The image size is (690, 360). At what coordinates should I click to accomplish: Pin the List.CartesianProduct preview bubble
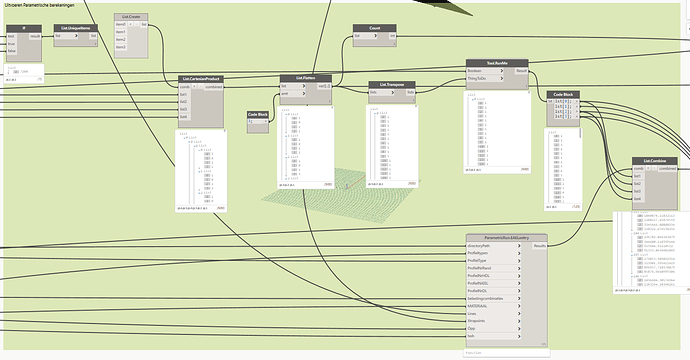[x=225, y=131]
